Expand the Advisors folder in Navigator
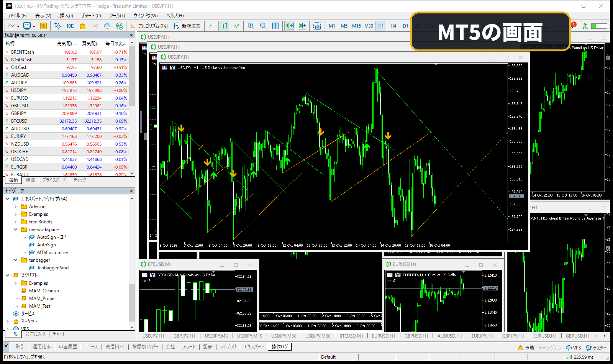The height and width of the screenshot is (364, 613). click(x=16, y=207)
